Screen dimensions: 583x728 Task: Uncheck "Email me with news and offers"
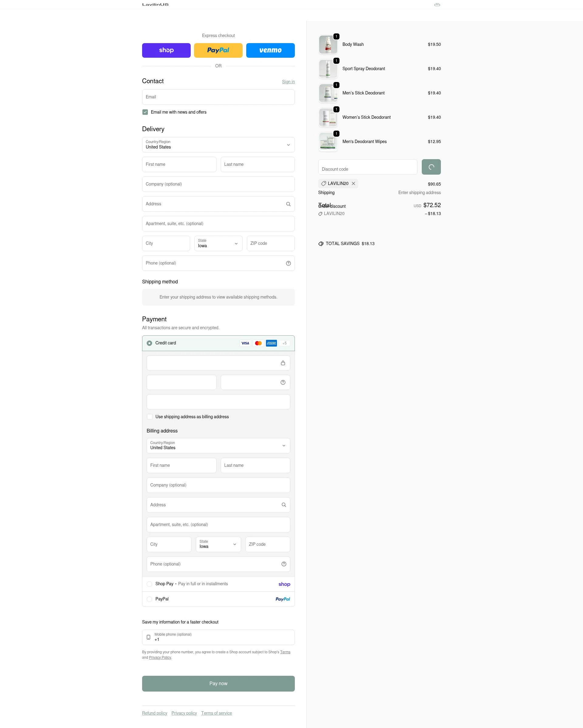click(x=145, y=112)
